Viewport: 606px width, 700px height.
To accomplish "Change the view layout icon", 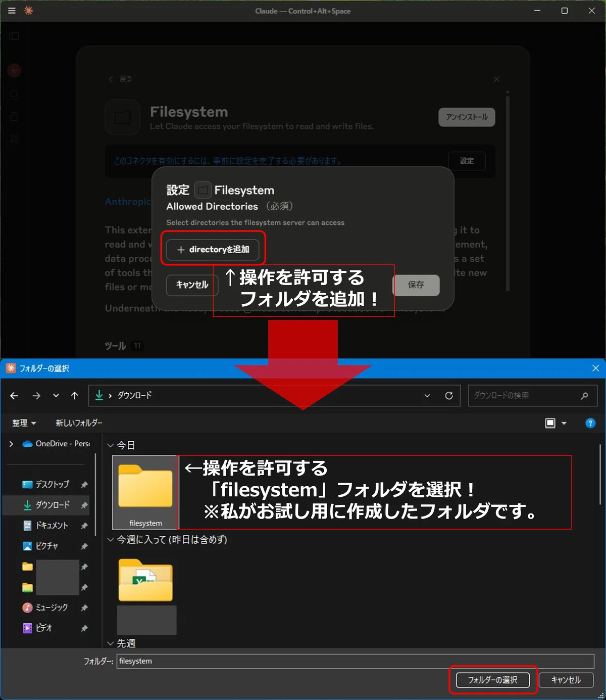I will [x=550, y=423].
